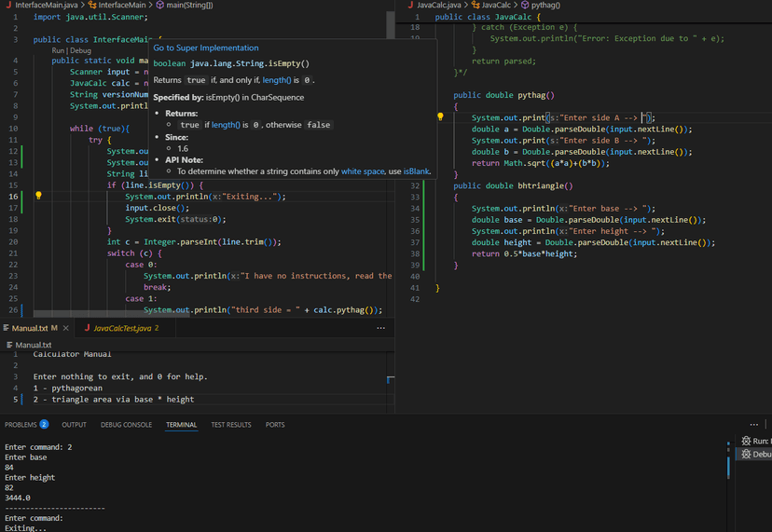Click the lightbulb quick-fix icon on line 16
The image size is (772, 532).
[x=38, y=196]
